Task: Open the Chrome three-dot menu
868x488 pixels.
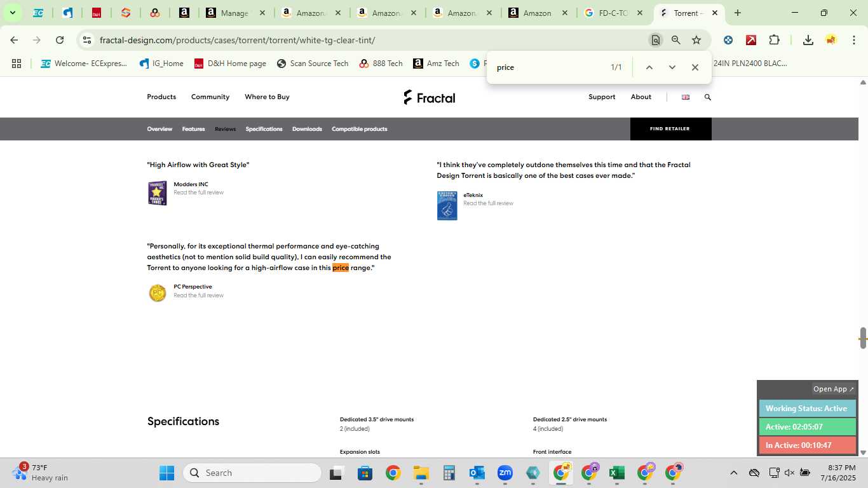Action: [853, 40]
